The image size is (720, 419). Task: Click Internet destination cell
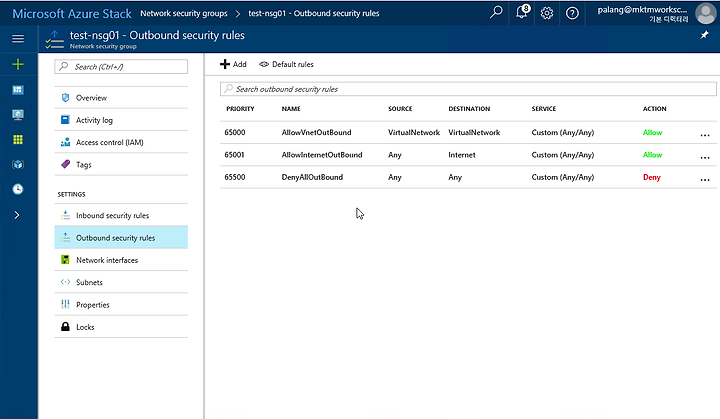(x=461, y=155)
